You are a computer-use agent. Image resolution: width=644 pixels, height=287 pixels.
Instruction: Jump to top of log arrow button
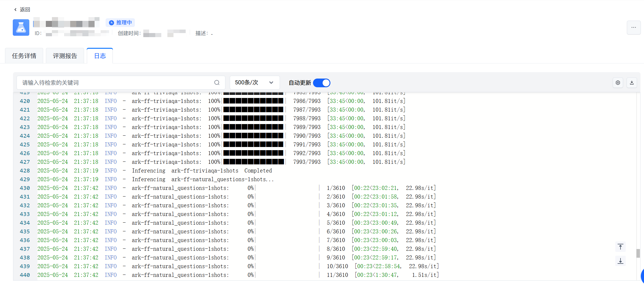click(621, 247)
